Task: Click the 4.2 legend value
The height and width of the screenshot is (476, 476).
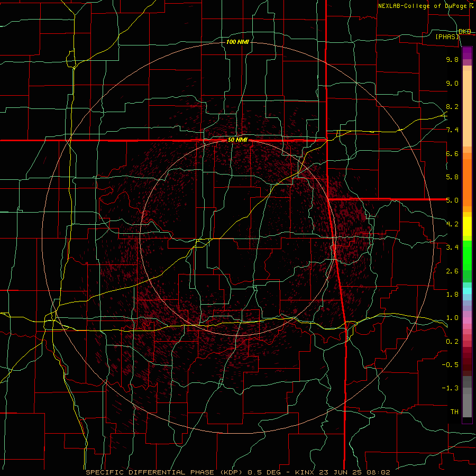Action: (452, 224)
